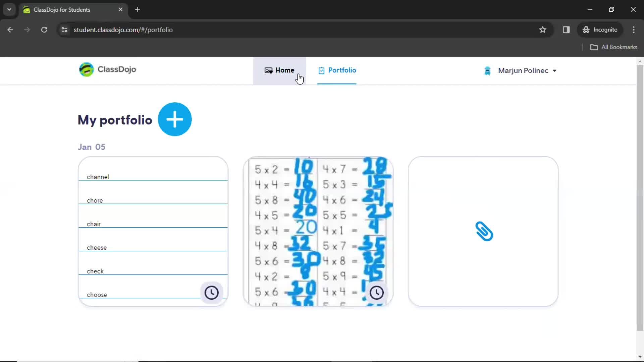Click the spelling list portfolio thumbnail
This screenshot has width=644, height=362.
pyautogui.click(x=153, y=232)
